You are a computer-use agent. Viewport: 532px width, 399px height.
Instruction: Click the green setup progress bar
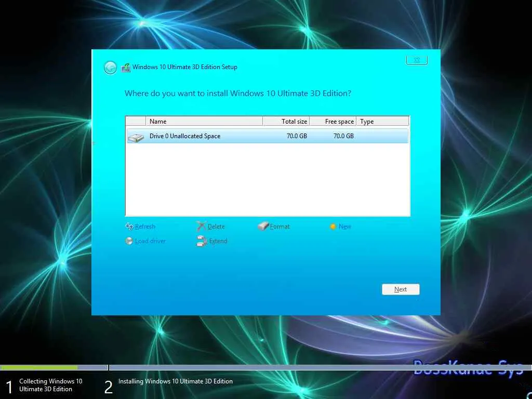tap(39, 367)
